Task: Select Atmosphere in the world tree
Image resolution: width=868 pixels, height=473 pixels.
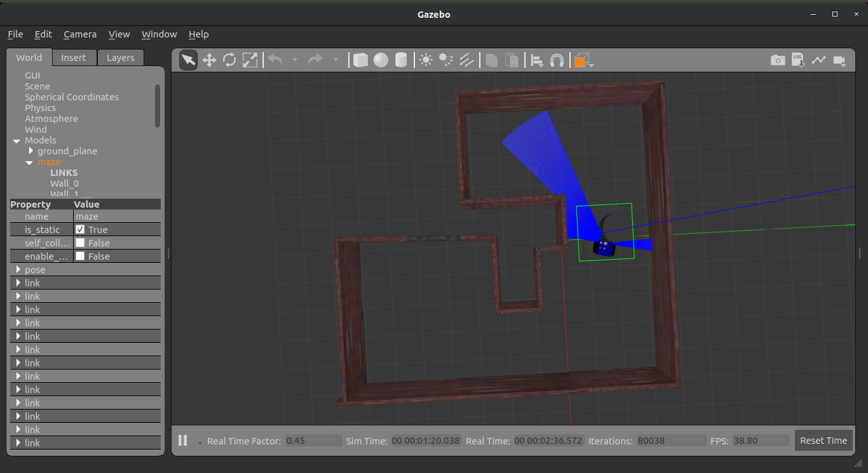Action: coord(51,119)
